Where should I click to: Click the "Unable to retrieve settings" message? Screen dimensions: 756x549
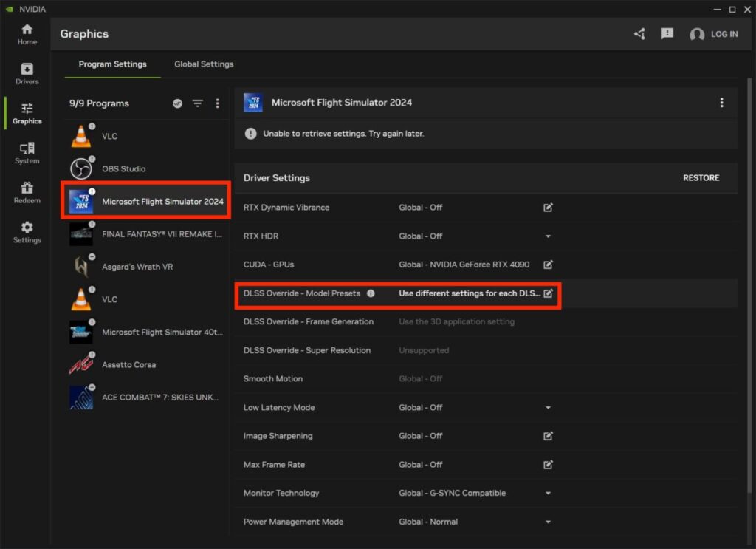(x=343, y=134)
